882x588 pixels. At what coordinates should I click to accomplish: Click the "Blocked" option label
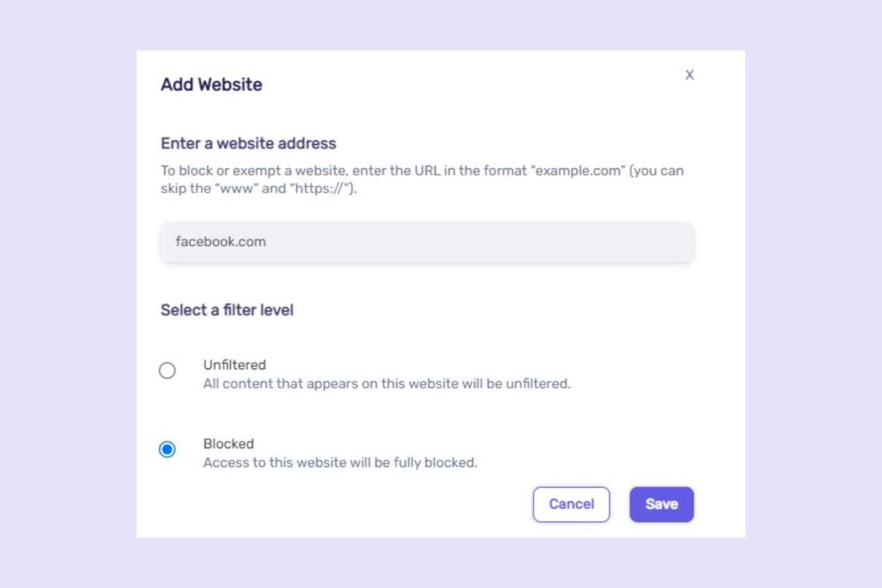click(228, 444)
